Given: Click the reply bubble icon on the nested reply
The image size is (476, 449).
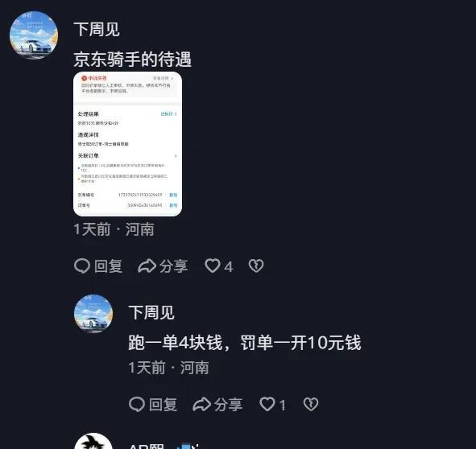Looking at the screenshot, I should click(137, 405).
